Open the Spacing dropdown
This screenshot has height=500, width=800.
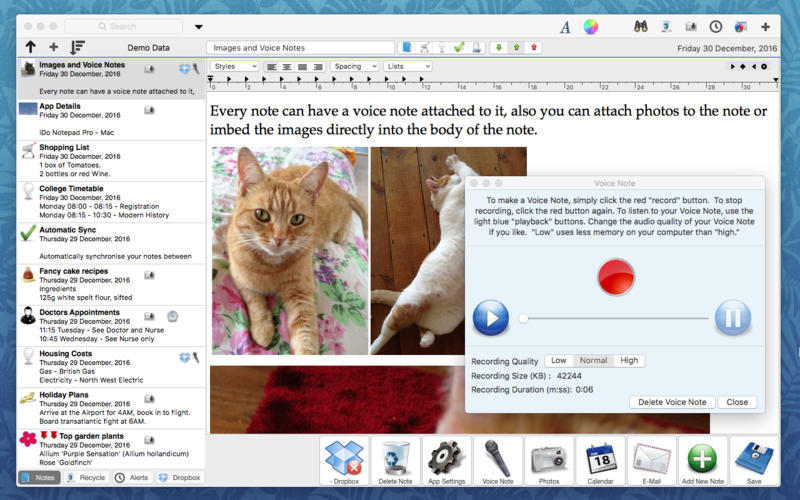click(x=354, y=66)
